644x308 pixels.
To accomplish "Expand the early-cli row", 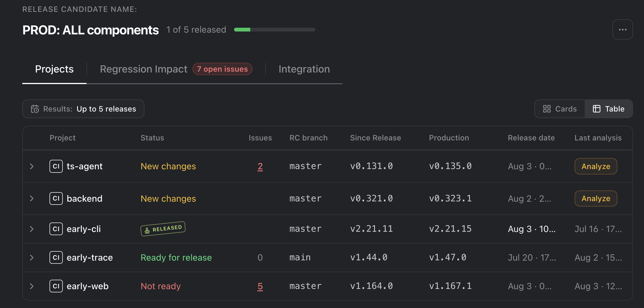I will click(32, 229).
